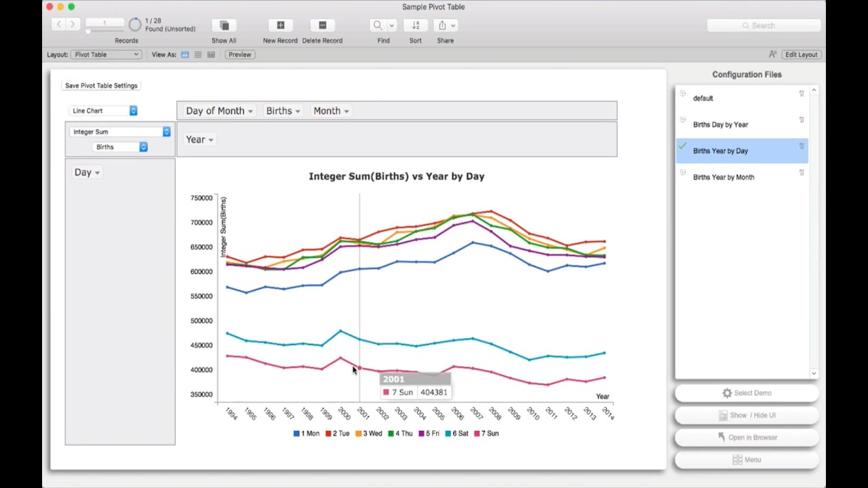Toggle the 6 Sat legend series
Screen dimensions: 868x488
[x=457, y=433]
